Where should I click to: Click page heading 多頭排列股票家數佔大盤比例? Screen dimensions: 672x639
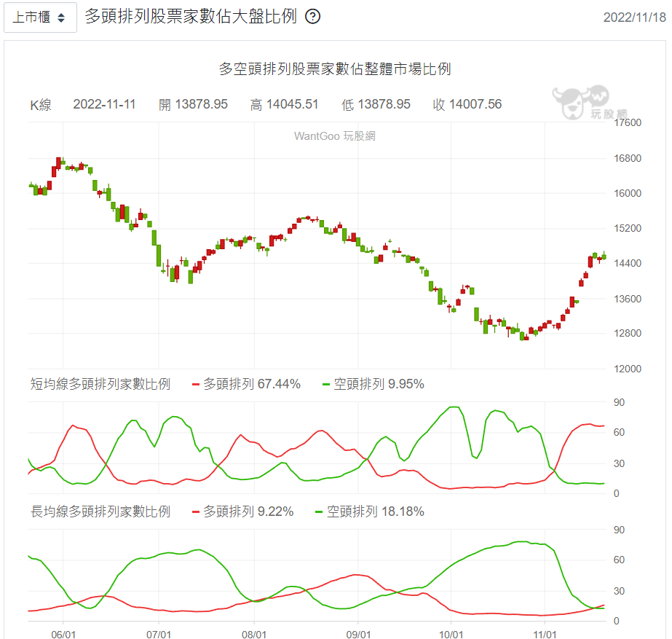click(x=191, y=17)
